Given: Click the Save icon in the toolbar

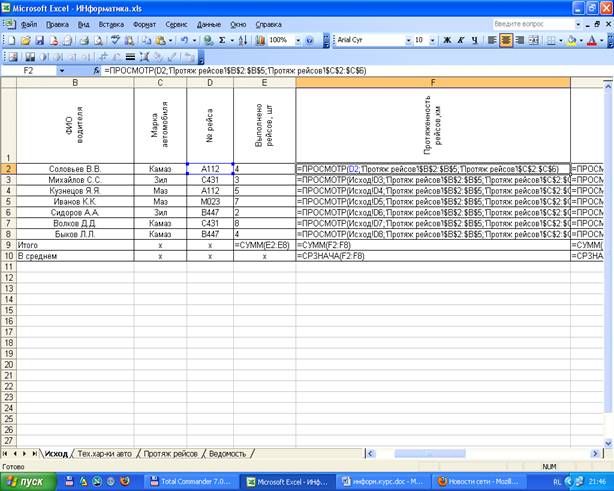Looking at the screenshot, I should pyautogui.click(x=40, y=41).
